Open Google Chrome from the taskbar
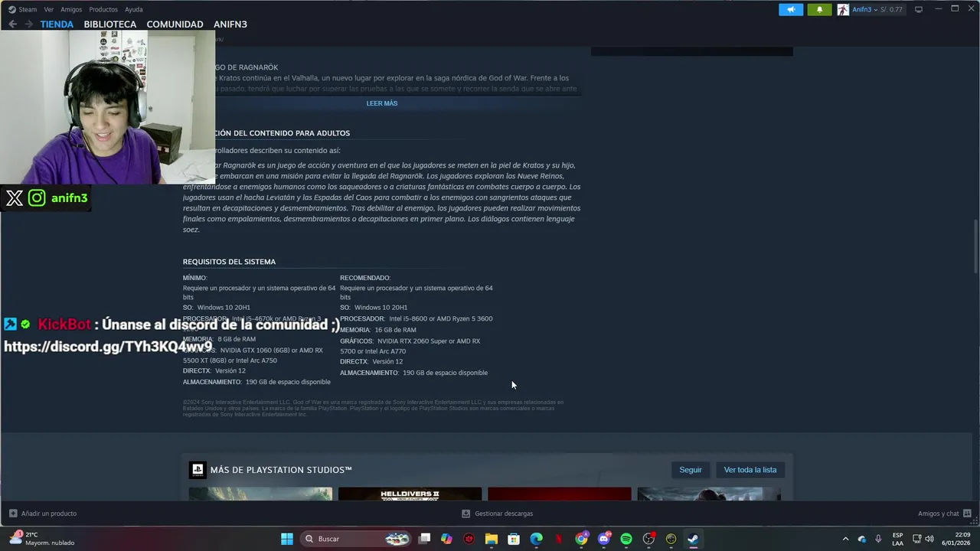Screen dimensions: 980x551 [582, 539]
